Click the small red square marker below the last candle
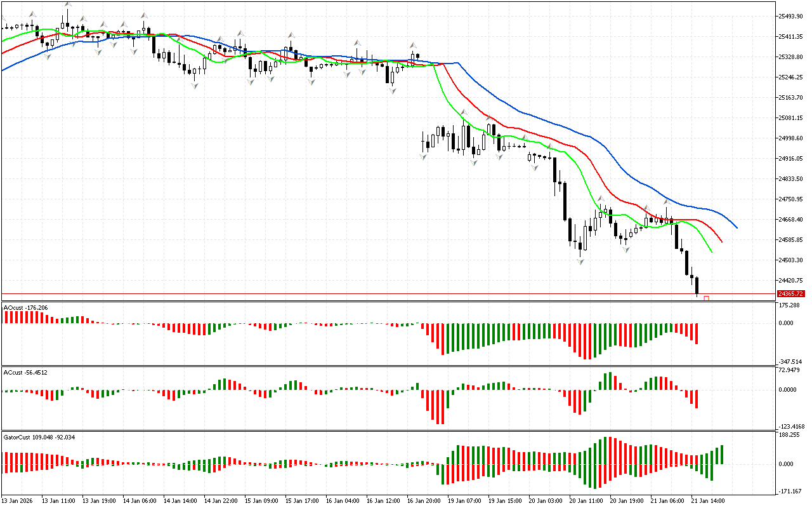This screenshot has width=812, height=508. [x=706, y=298]
